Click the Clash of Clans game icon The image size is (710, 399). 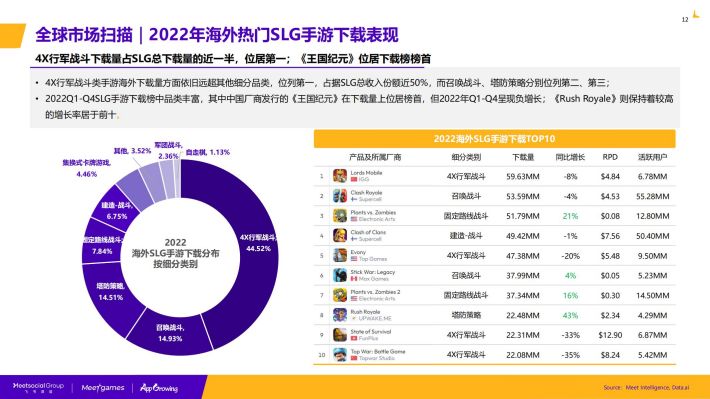pyautogui.click(x=340, y=236)
